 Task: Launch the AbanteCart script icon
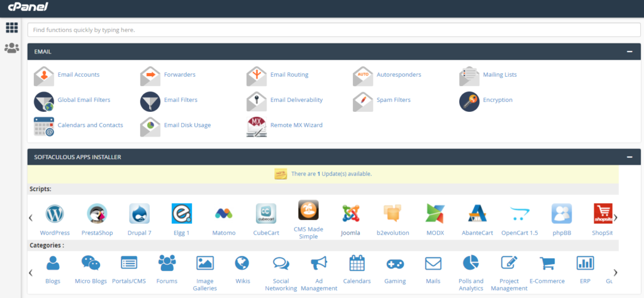478,214
